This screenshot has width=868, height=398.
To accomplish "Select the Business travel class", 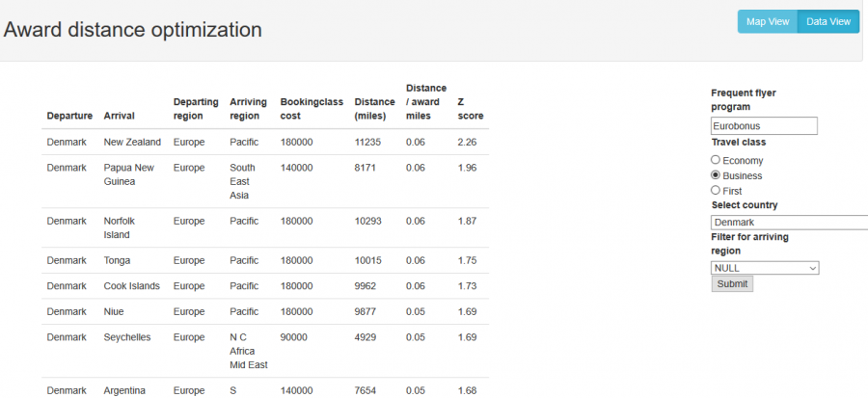I will [716, 175].
